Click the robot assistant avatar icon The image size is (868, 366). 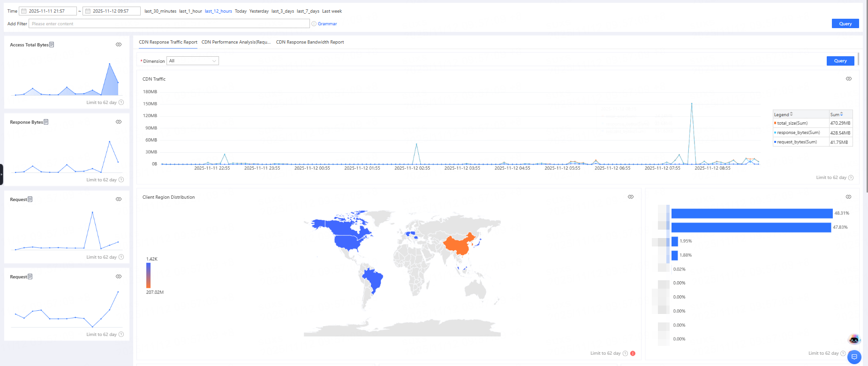click(854, 339)
